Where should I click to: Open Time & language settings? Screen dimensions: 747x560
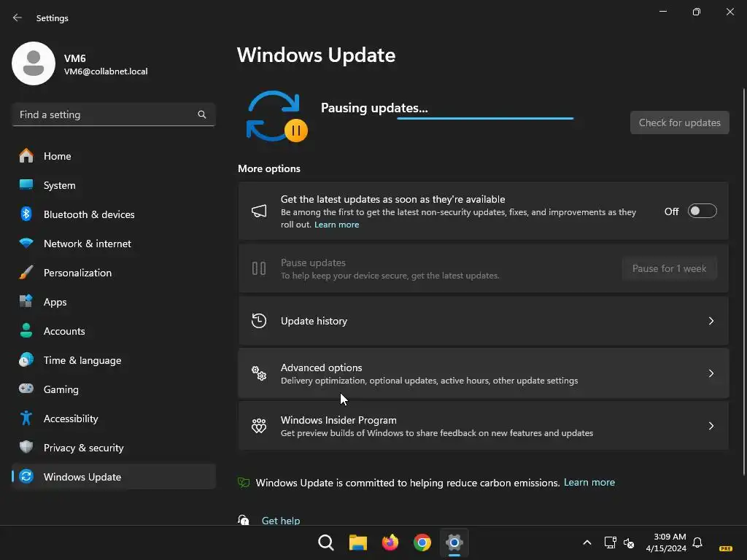pyautogui.click(x=113, y=360)
